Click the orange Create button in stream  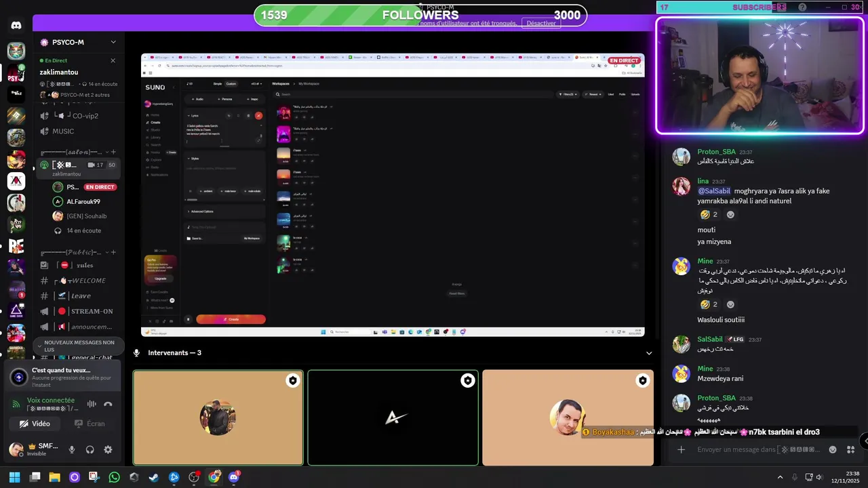click(x=231, y=319)
